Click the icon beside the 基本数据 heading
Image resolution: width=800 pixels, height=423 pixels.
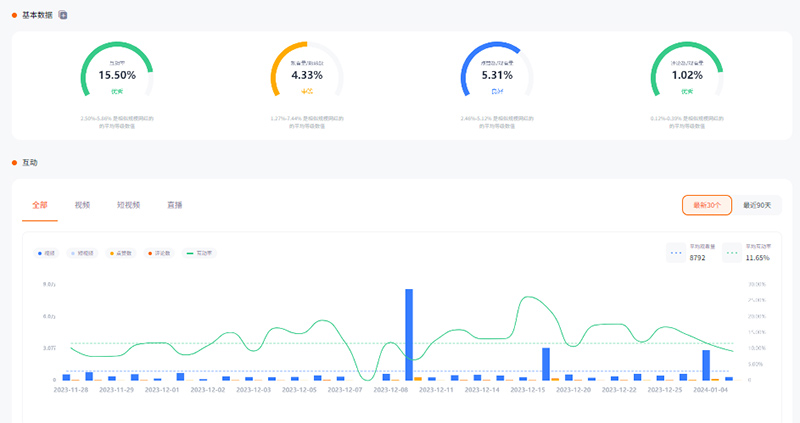click(64, 15)
